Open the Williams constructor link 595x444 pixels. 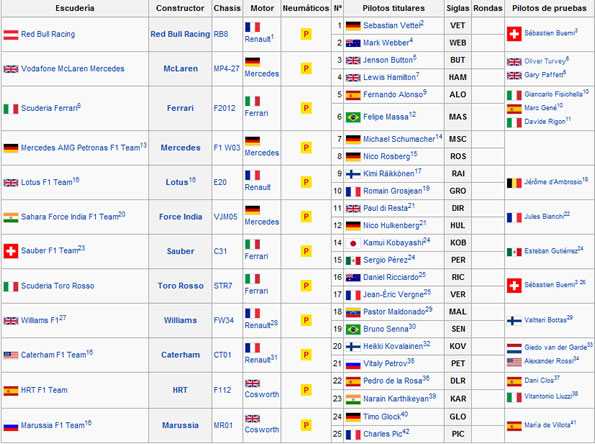click(x=180, y=320)
